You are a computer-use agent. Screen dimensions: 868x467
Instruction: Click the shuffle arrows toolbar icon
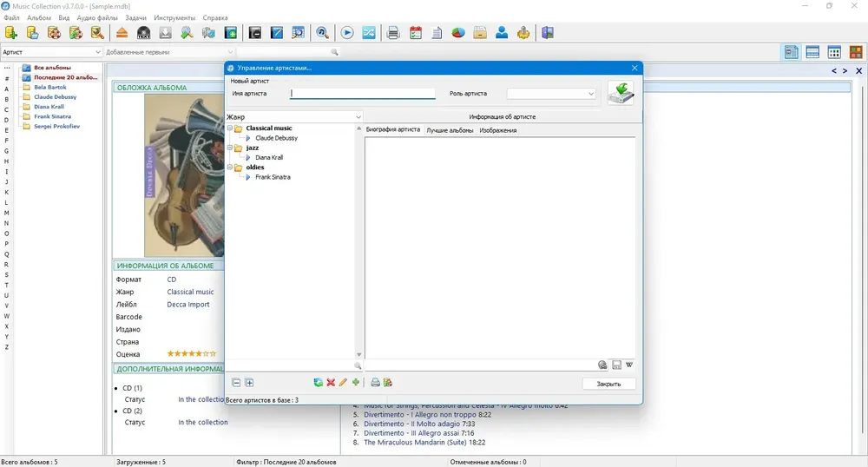click(x=369, y=33)
